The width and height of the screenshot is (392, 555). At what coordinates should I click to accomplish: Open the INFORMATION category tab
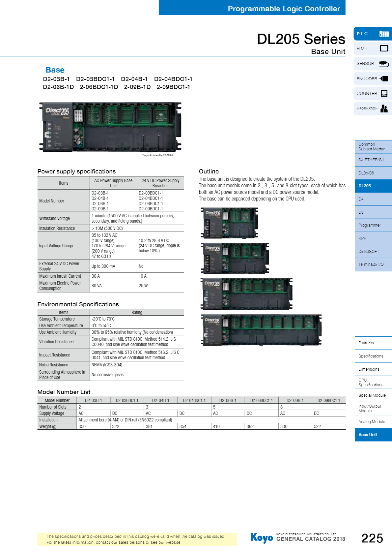[373, 108]
